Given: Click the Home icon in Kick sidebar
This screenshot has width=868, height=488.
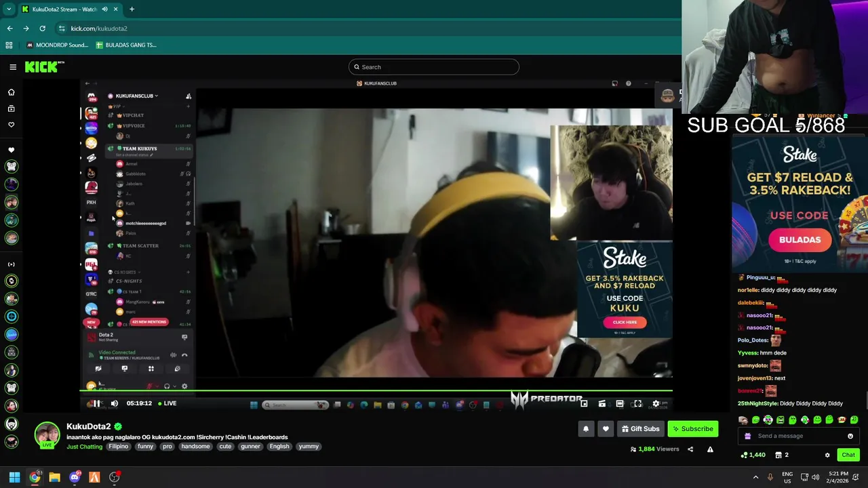Looking at the screenshot, I should point(11,92).
